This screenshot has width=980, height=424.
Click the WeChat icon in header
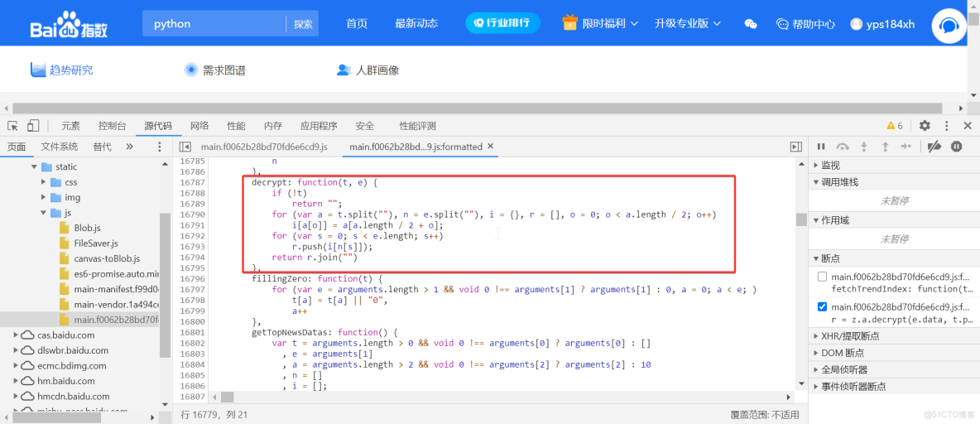tap(751, 24)
